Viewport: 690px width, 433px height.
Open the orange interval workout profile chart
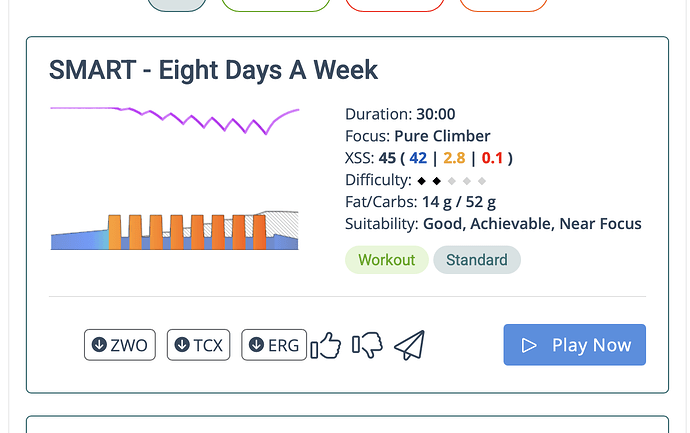[175, 231]
